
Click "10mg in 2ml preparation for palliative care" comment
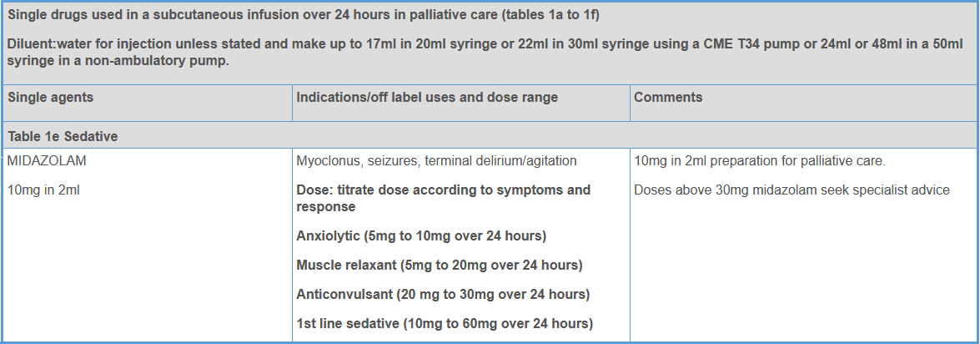pyautogui.click(x=764, y=160)
